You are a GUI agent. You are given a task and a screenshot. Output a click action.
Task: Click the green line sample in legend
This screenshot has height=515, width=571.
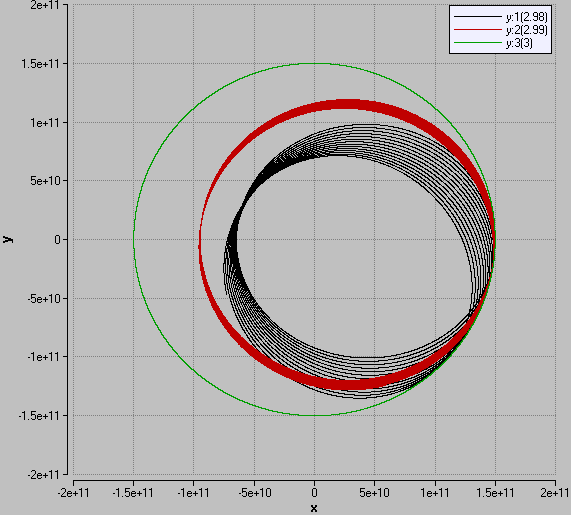[478, 43]
